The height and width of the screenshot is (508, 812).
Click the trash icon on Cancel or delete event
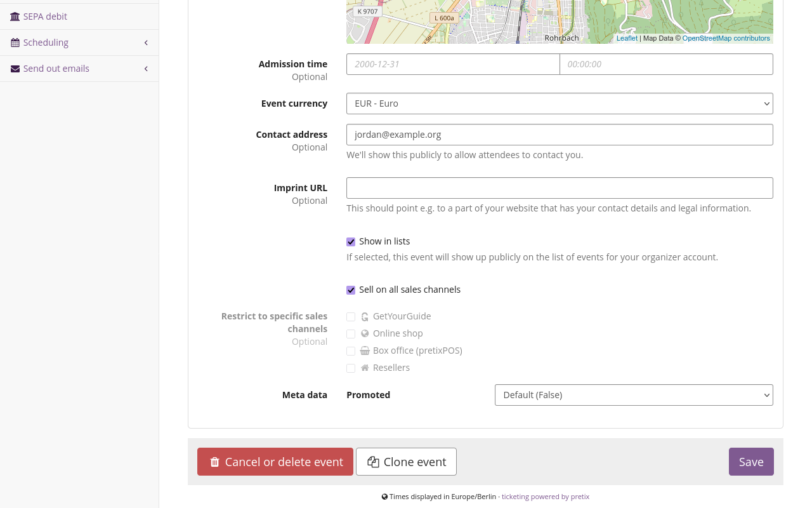coord(215,462)
